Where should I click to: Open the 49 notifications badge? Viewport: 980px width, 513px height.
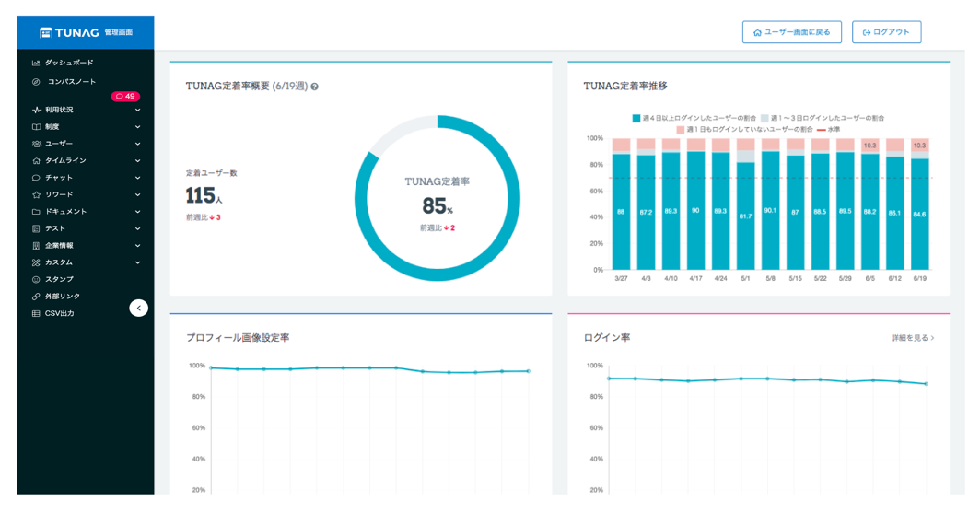click(x=125, y=96)
